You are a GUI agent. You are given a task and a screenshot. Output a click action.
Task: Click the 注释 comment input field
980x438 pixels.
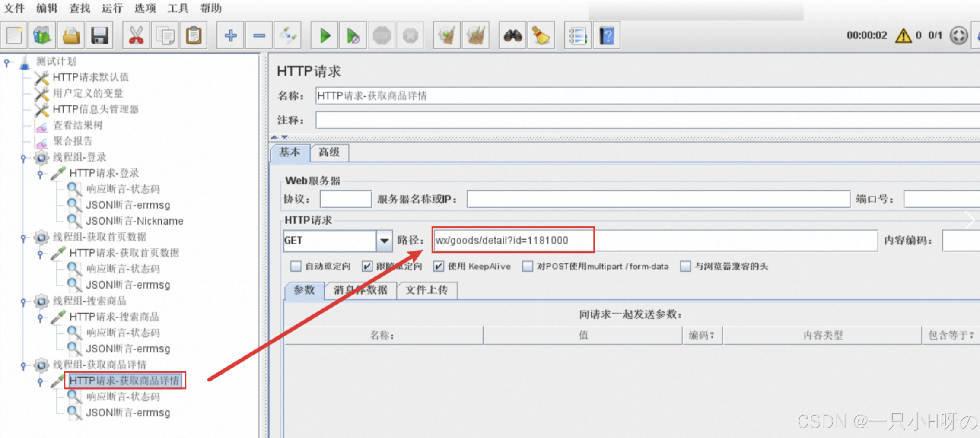click(647, 120)
